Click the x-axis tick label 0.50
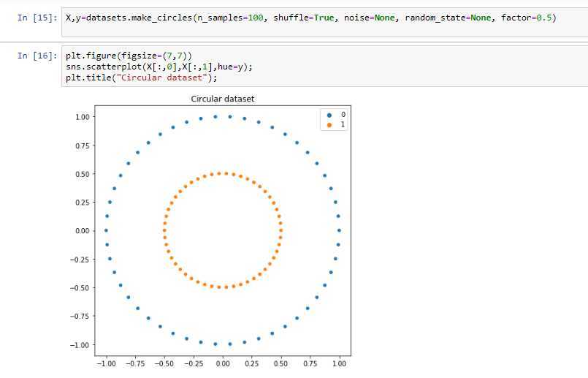Image resolution: width=588 pixels, height=378 pixels. (280, 363)
